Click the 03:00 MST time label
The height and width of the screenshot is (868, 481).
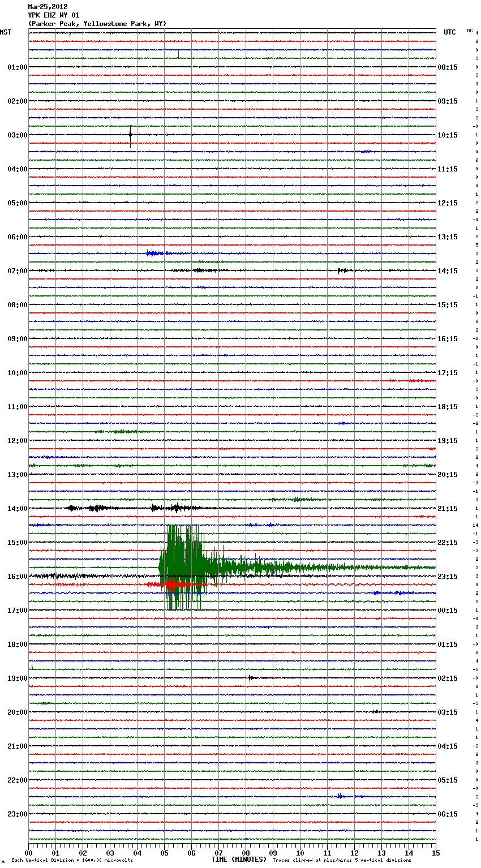tap(18, 135)
